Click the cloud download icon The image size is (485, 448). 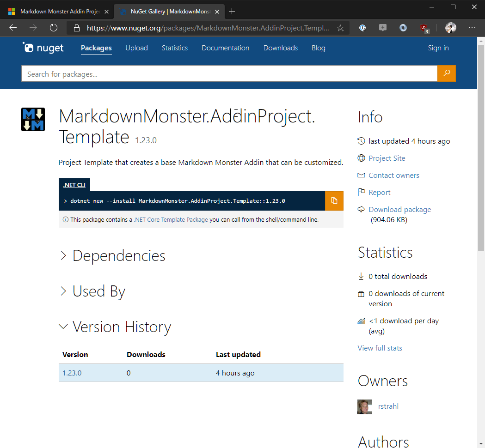point(361,210)
